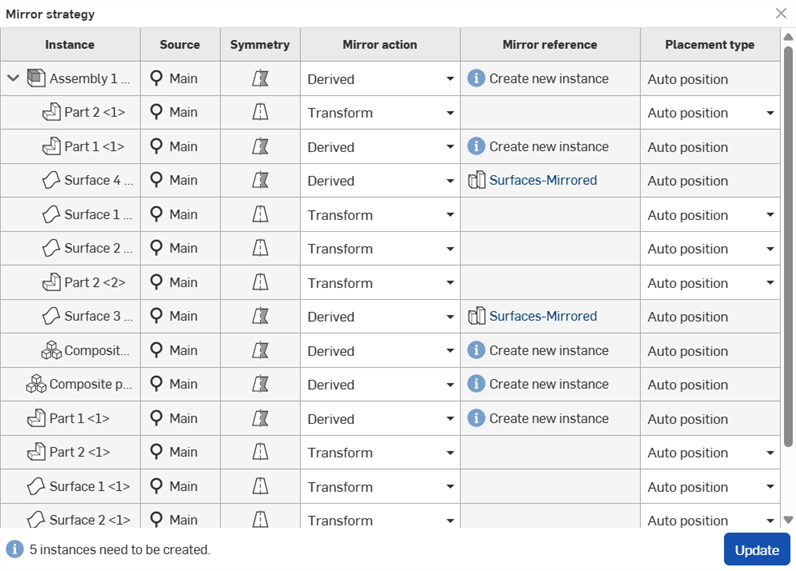The width and height of the screenshot is (796, 571).
Task: Click the Surface 2 <1> surface icon
Action: [x=36, y=520]
